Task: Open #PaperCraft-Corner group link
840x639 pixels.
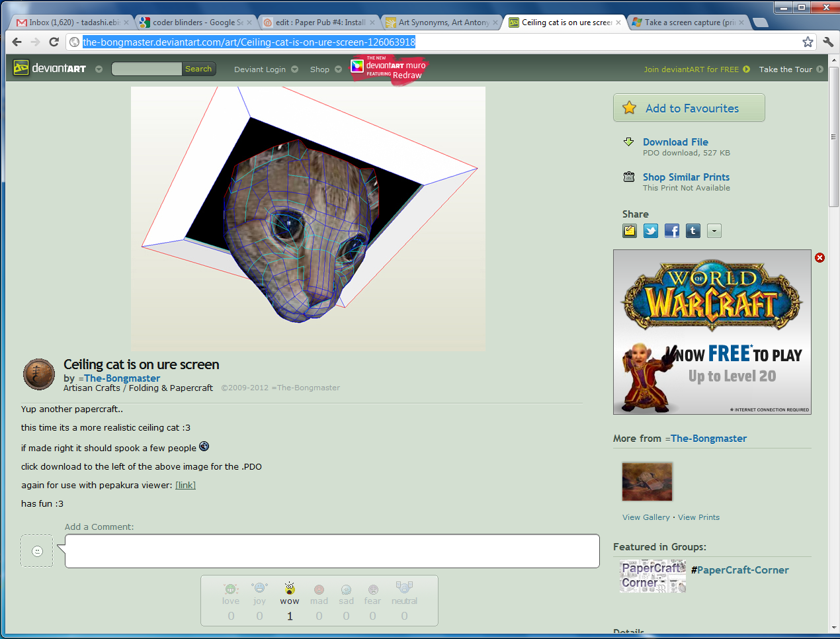Action: click(x=739, y=570)
